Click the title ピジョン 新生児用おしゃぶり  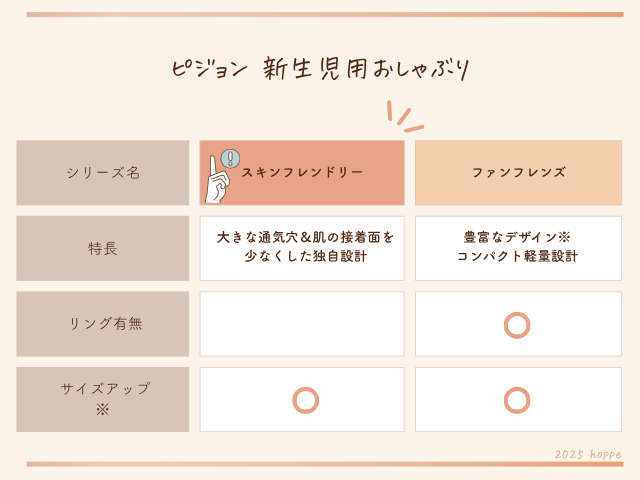pyautogui.click(x=319, y=69)
